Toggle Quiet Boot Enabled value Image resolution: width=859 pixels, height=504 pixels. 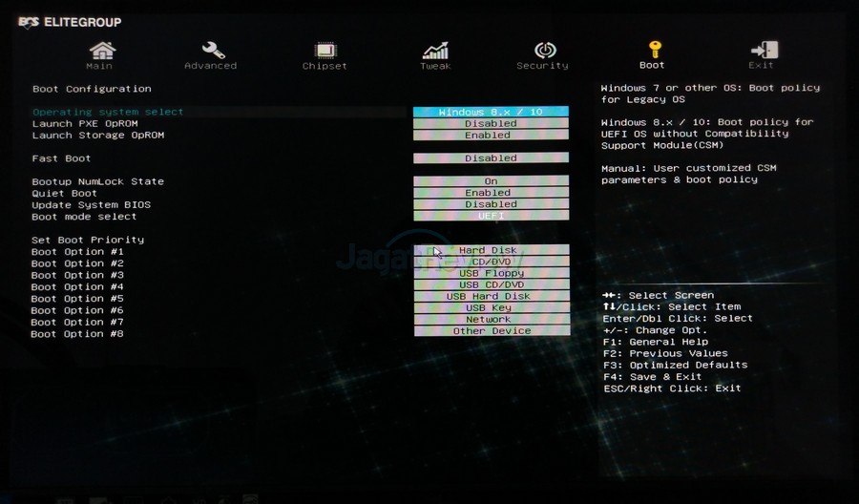(x=491, y=193)
